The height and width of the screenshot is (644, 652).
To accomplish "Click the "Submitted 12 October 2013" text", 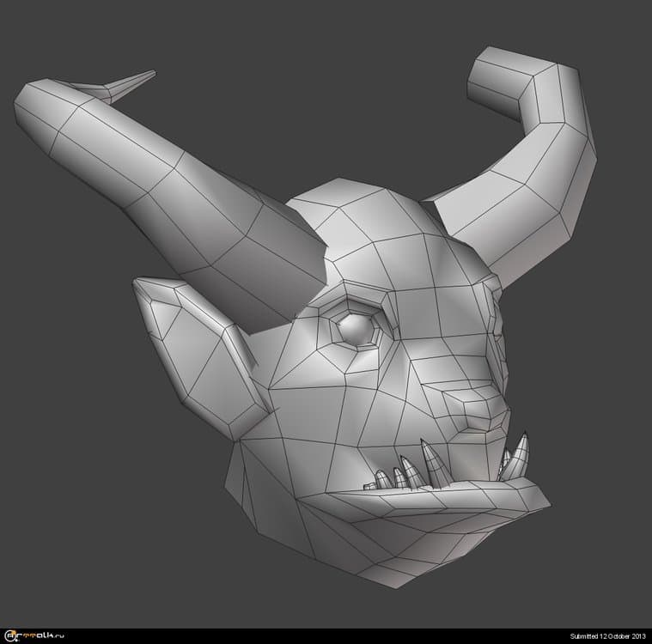I will pos(607,636).
